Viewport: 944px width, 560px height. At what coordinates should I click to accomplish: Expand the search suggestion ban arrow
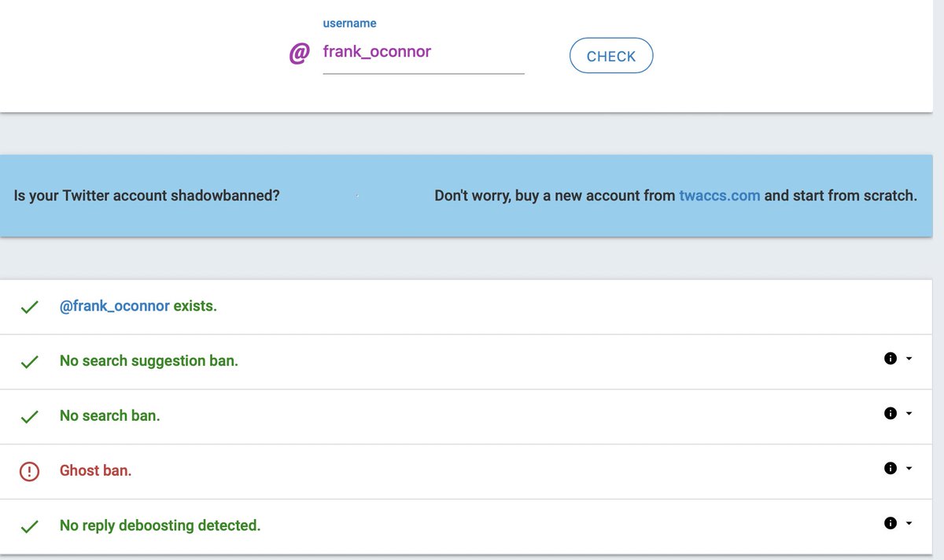click(909, 359)
